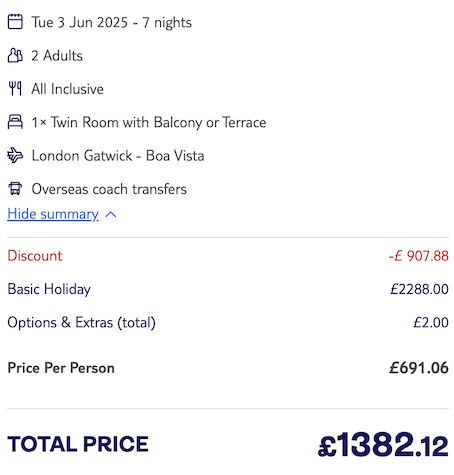Click the bed room icon

[x=15, y=122]
